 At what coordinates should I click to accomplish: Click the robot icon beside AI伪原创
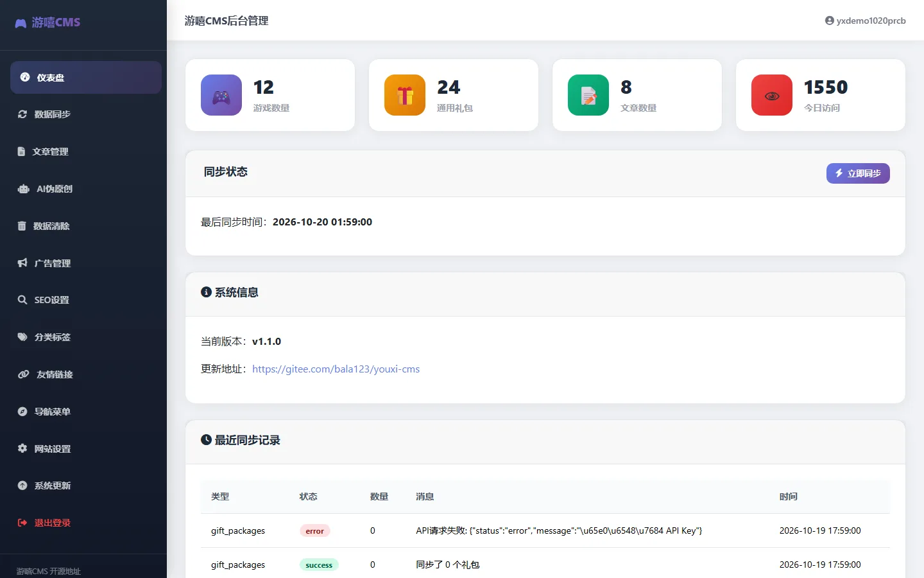point(24,189)
